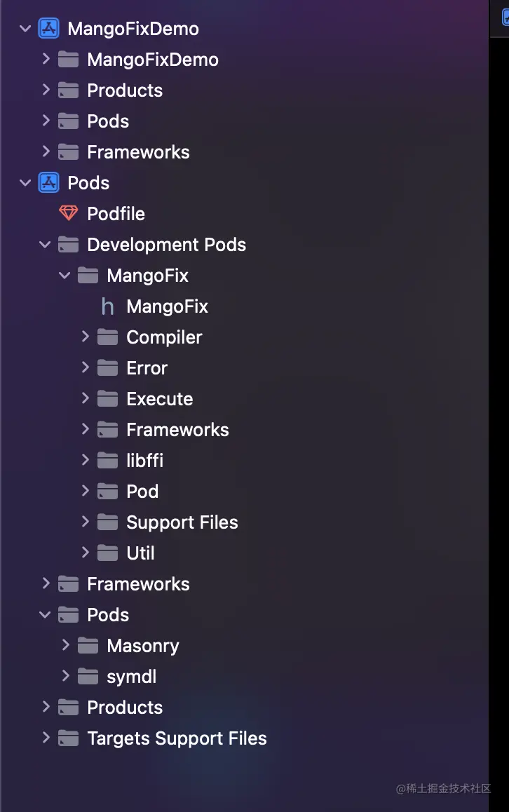The image size is (509, 812).
Task: Select the Execute group
Action: point(159,398)
